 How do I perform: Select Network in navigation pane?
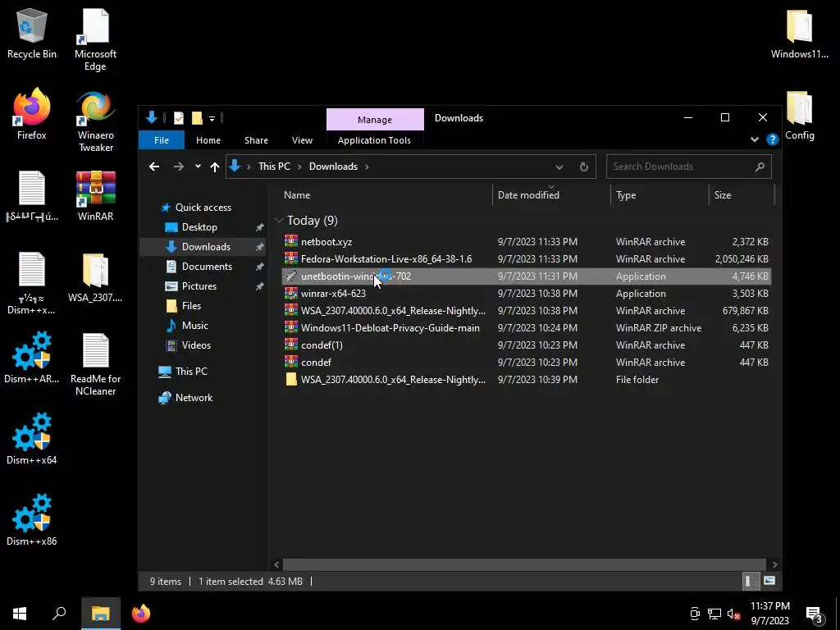194,398
